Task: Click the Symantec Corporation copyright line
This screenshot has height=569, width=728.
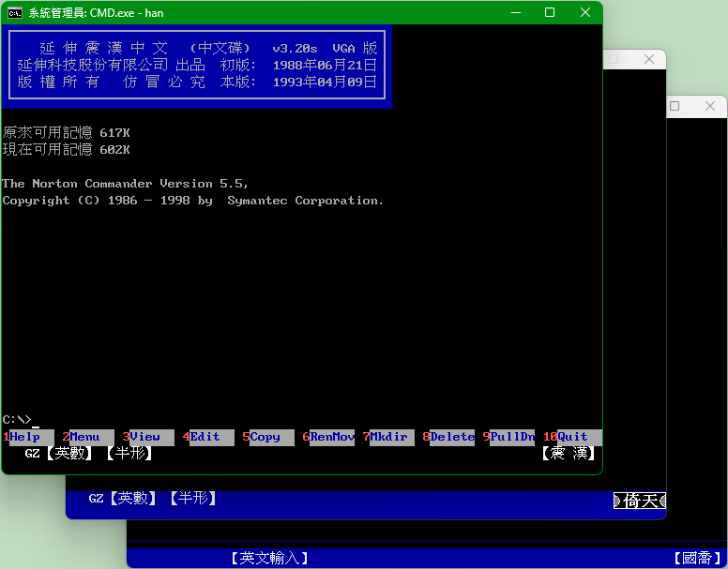Action: click(x=193, y=201)
